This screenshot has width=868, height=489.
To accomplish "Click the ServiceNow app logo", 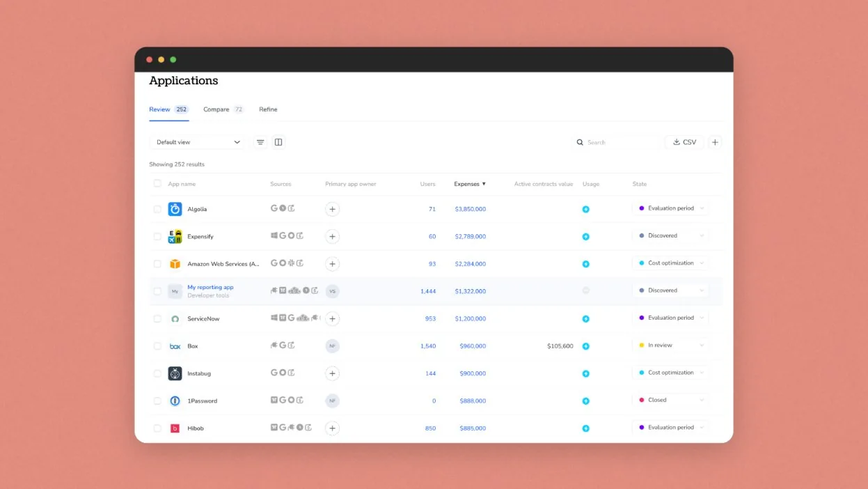I will (x=175, y=318).
